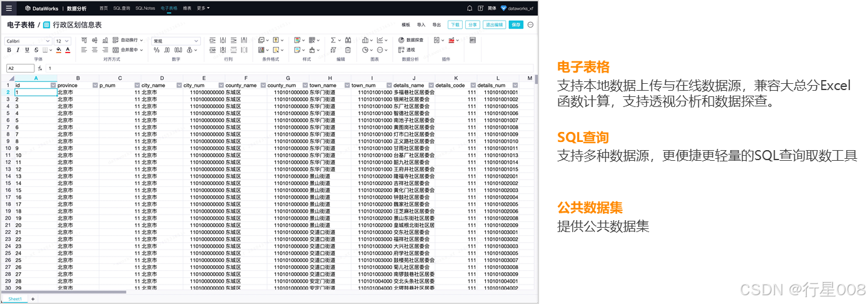Click the notification bell icon
This screenshot has height=304, width=868.
point(470,8)
